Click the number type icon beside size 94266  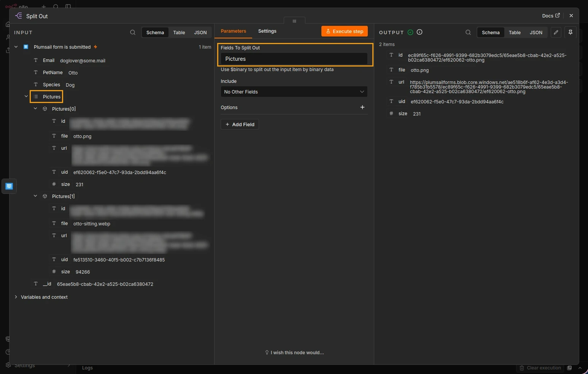[54, 272]
